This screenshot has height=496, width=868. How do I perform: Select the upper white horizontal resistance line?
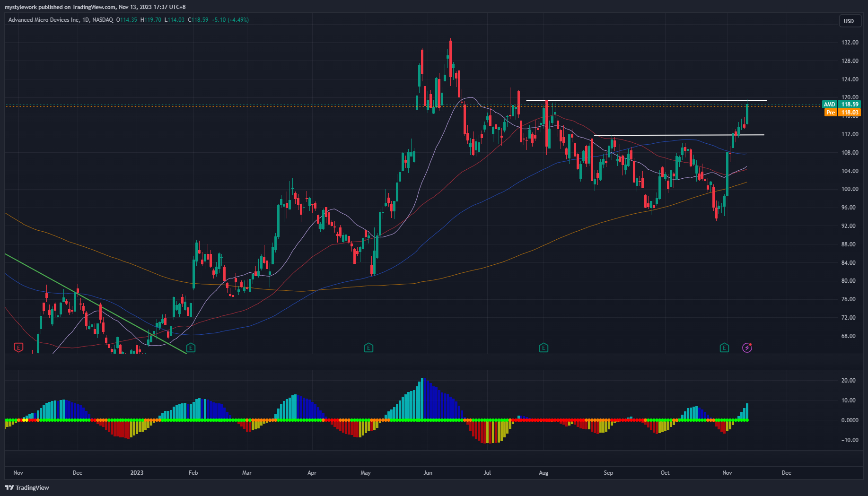[646, 101]
